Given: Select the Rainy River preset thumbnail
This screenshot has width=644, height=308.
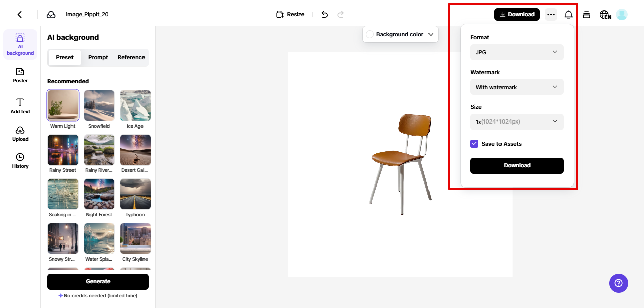Looking at the screenshot, I should click(99, 150).
